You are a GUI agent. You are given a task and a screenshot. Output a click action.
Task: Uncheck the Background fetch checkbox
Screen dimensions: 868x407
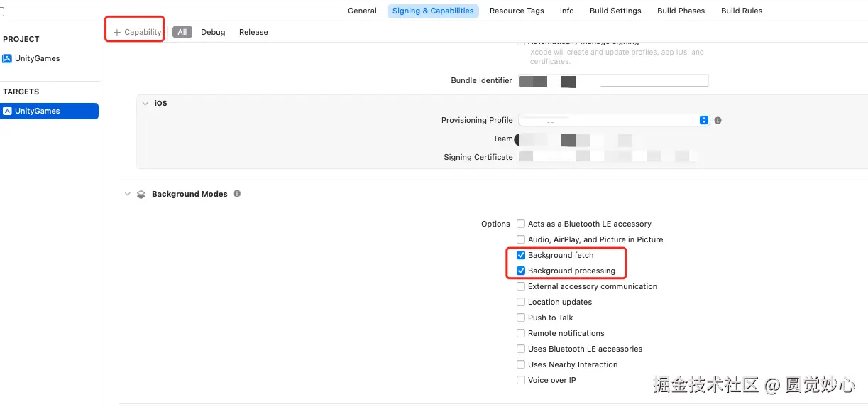pos(521,256)
